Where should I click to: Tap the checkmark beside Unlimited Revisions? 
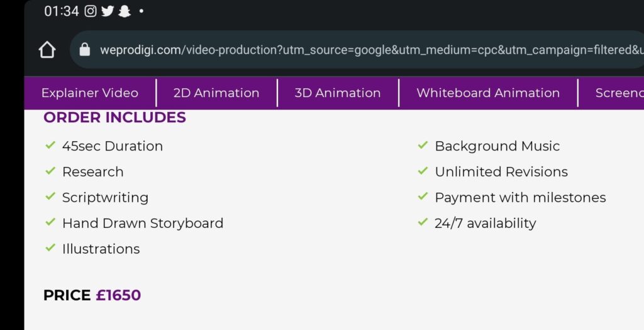tap(423, 171)
